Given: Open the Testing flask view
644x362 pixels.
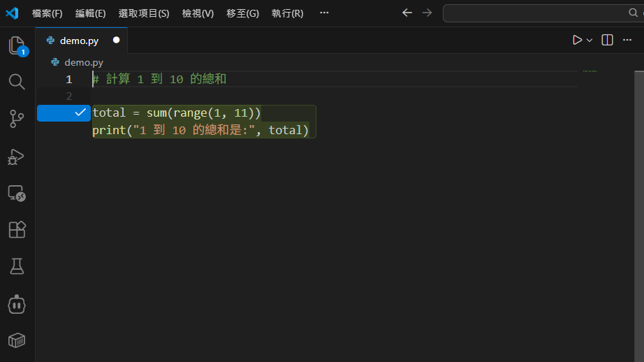Looking at the screenshot, I should pyautogui.click(x=17, y=266).
